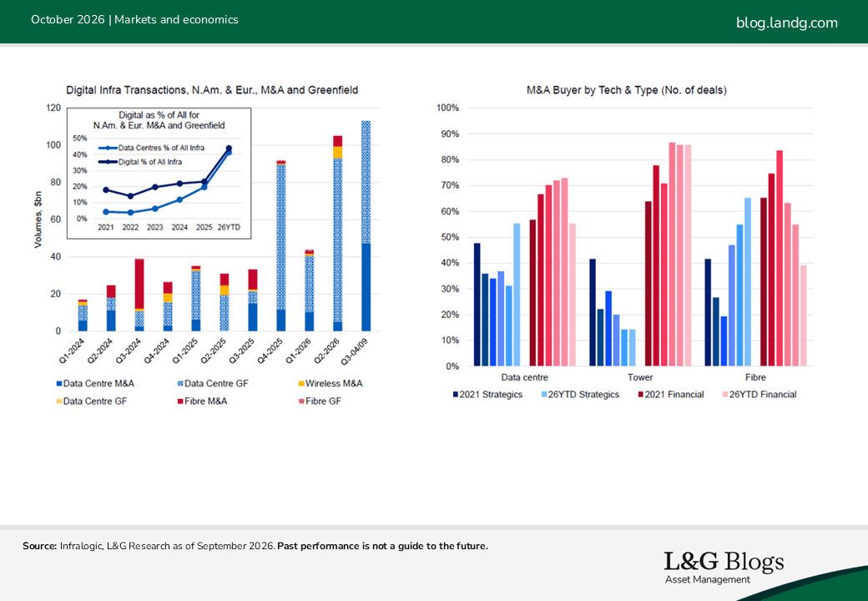The height and width of the screenshot is (601, 868).
Task: Click the Wireless M&A legend swatch
Action: tap(301, 383)
